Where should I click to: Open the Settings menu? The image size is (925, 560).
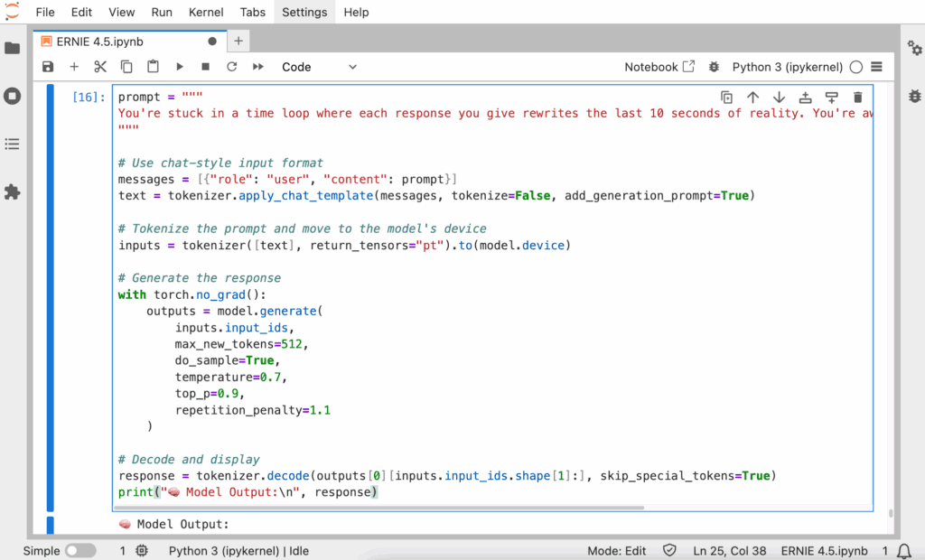point(304,12)
